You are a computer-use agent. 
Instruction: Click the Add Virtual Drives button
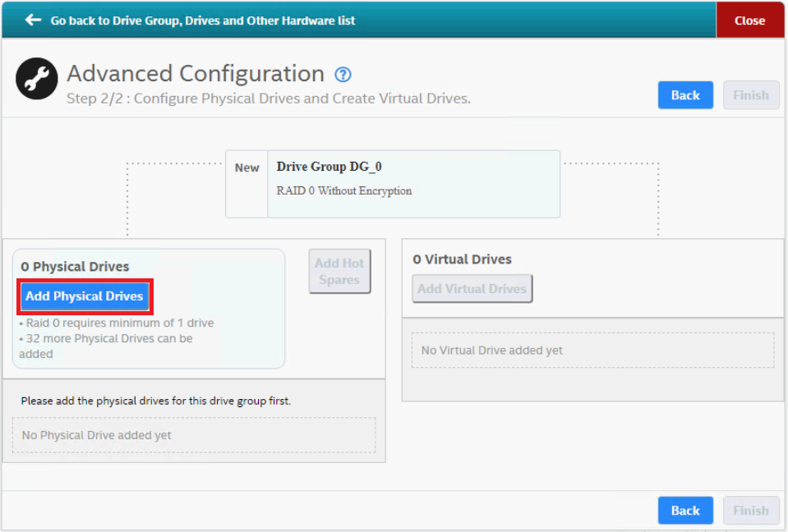[472, 289]
